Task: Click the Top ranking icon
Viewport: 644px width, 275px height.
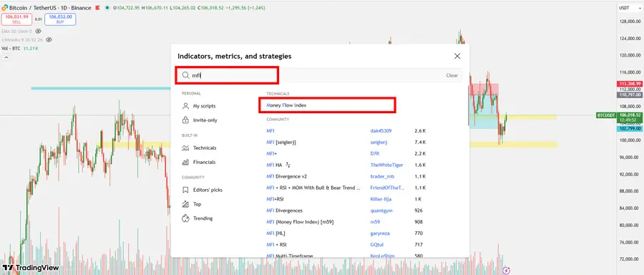Action: [185, 204]
